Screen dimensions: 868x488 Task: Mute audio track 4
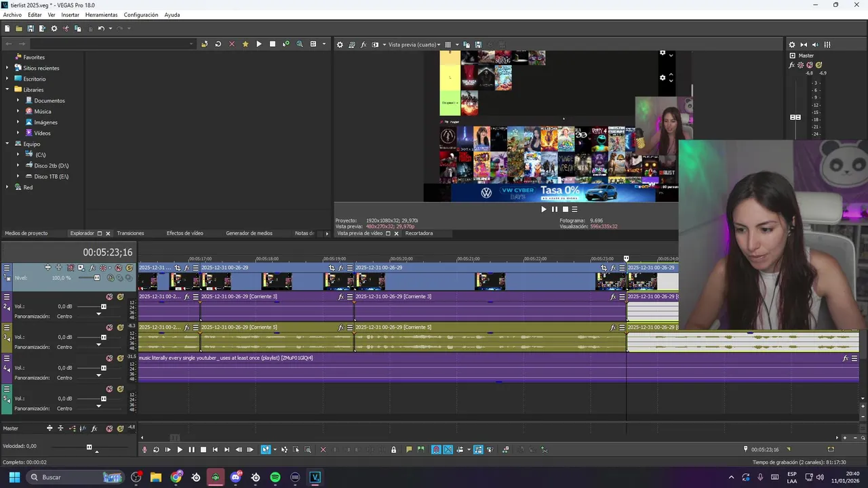109,358
